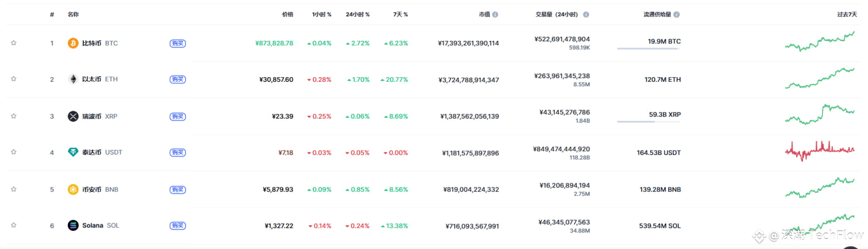Open USDT red 7-day sparkline chart
This screenshot has height=249, width=868.
pos(819,151)
